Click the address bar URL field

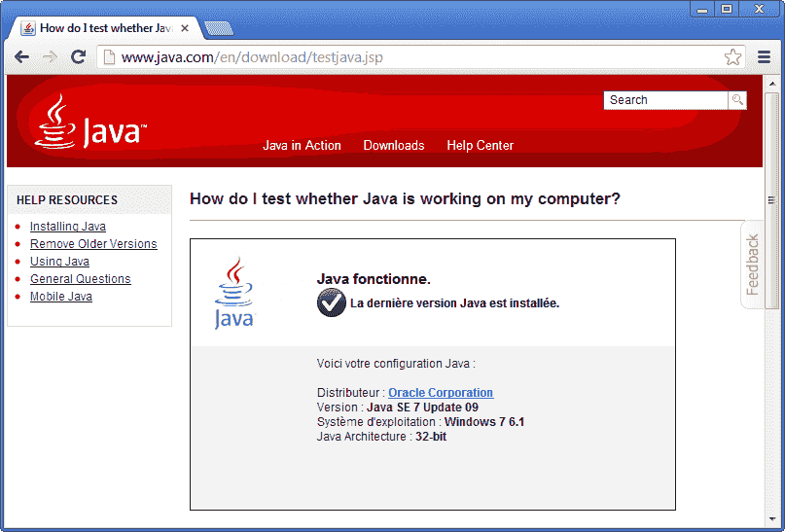(419, 57)
